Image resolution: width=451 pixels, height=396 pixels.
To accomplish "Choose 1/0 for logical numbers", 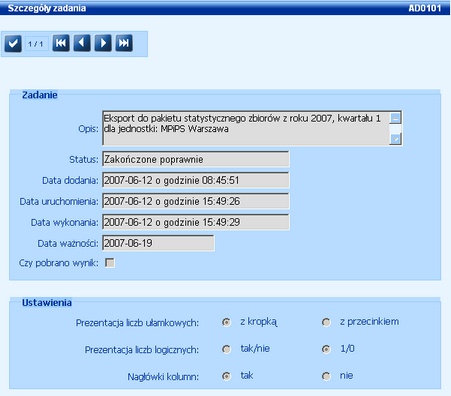I will coord(326,349).
